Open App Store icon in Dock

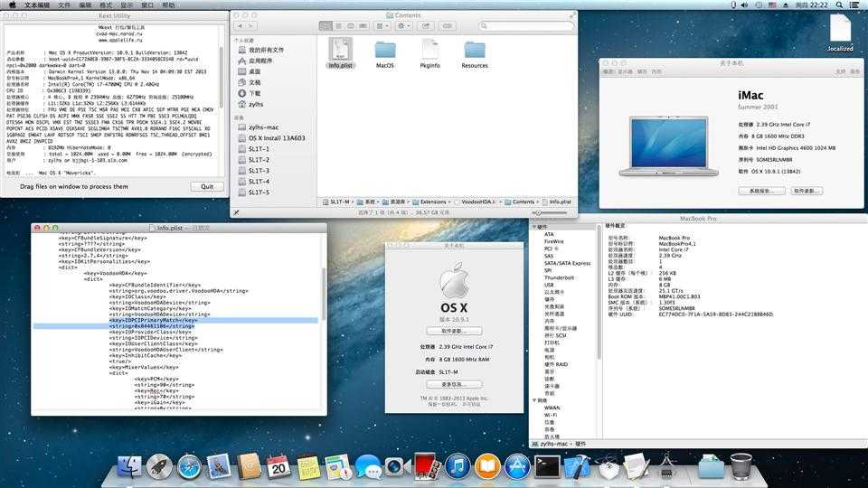517,466
